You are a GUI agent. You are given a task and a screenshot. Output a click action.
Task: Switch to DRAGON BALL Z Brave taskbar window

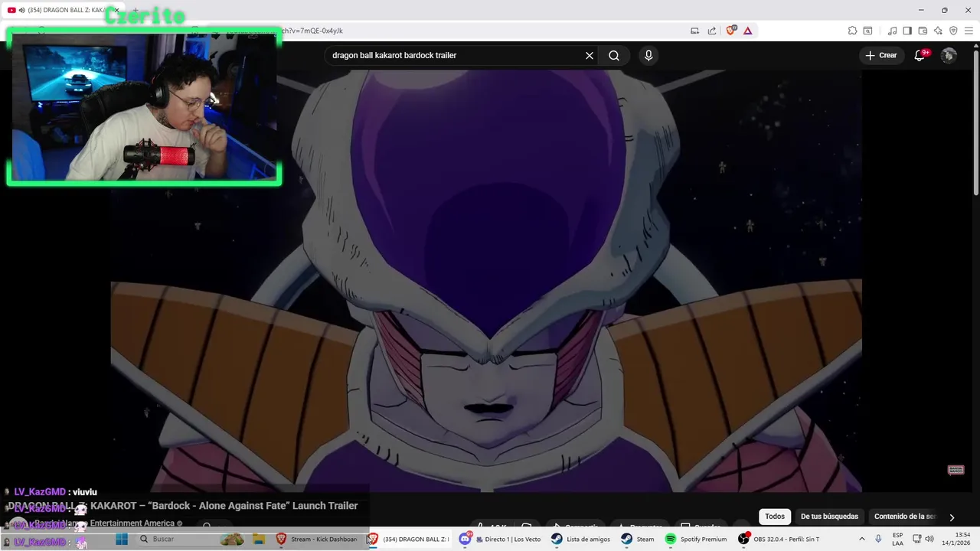coord(409,539)
